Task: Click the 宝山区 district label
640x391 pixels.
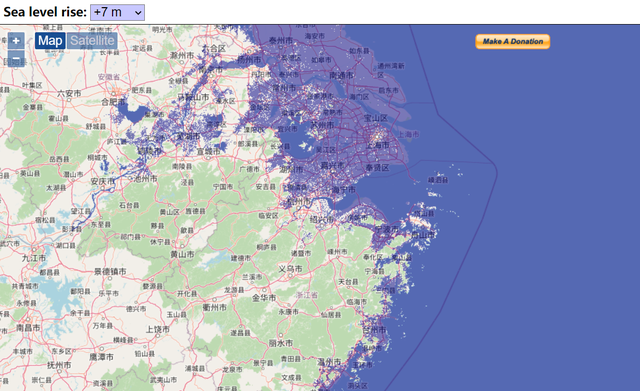Action: click(376, 118)
